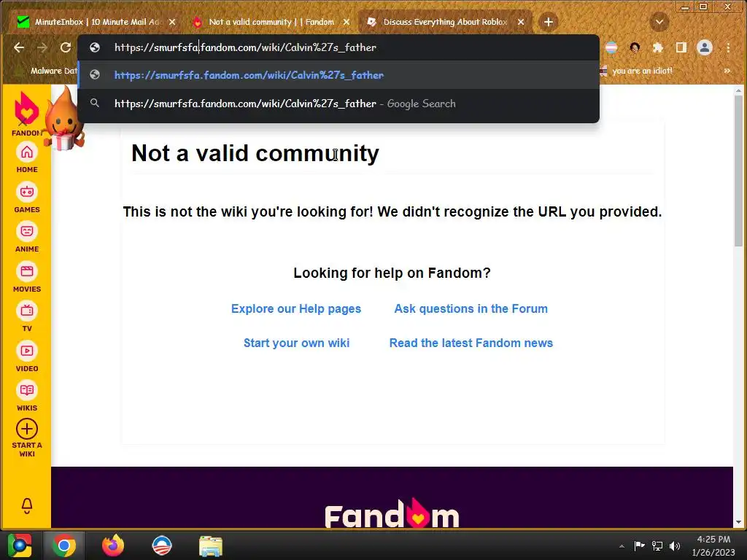Click the page vertical scrollbar thumb
The height and width of the screenshot is (560, 747).
tap(738, 171)
